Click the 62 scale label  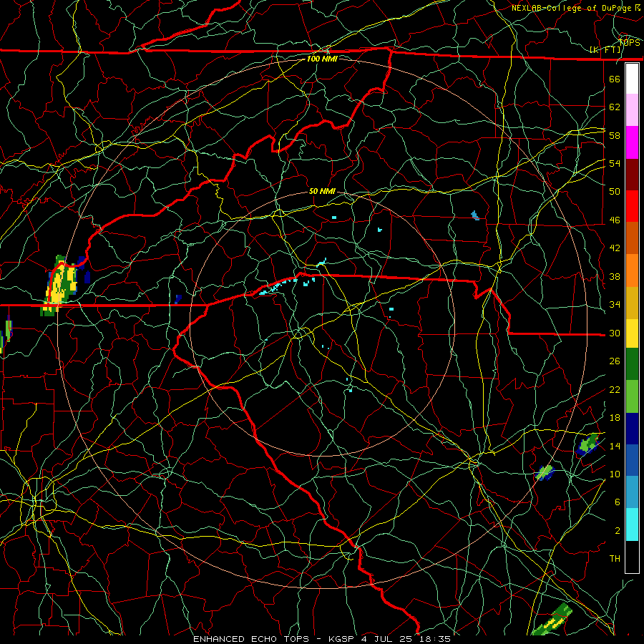[615, 107]
